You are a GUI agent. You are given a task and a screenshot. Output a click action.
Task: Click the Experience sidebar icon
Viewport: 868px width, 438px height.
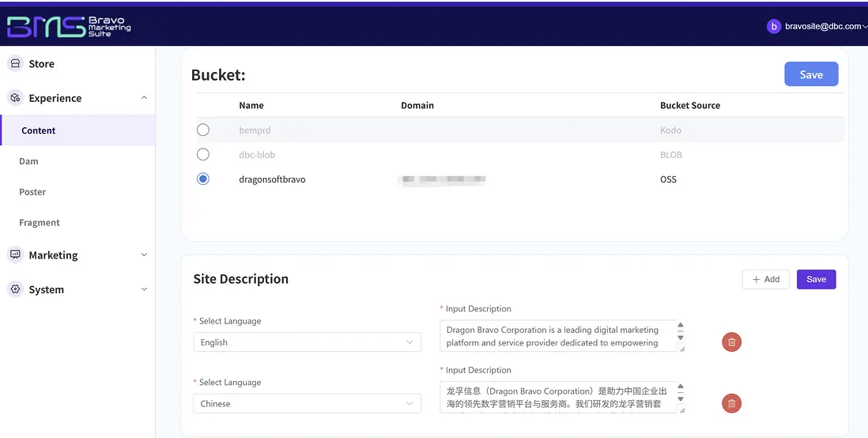(x=16, y=98)
